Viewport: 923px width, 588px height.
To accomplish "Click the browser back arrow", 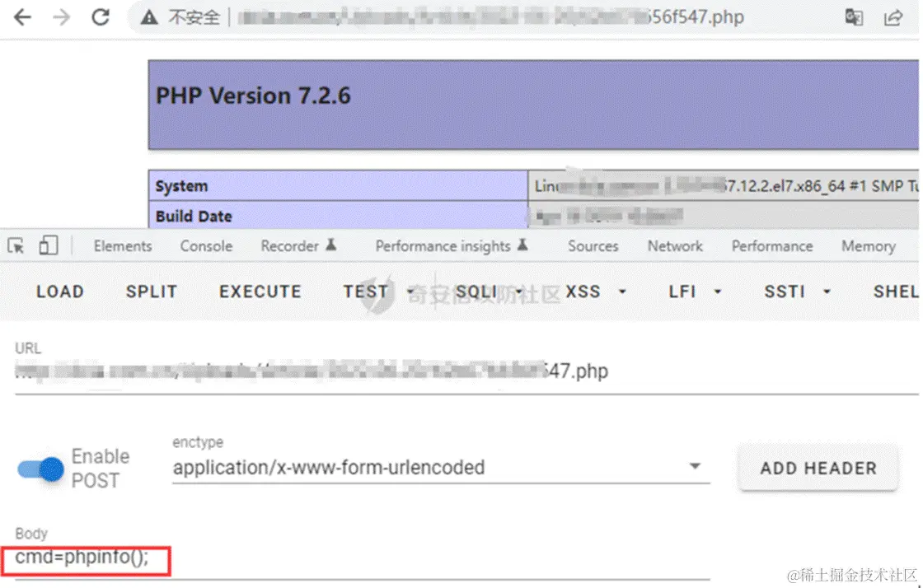I will 21,17.
